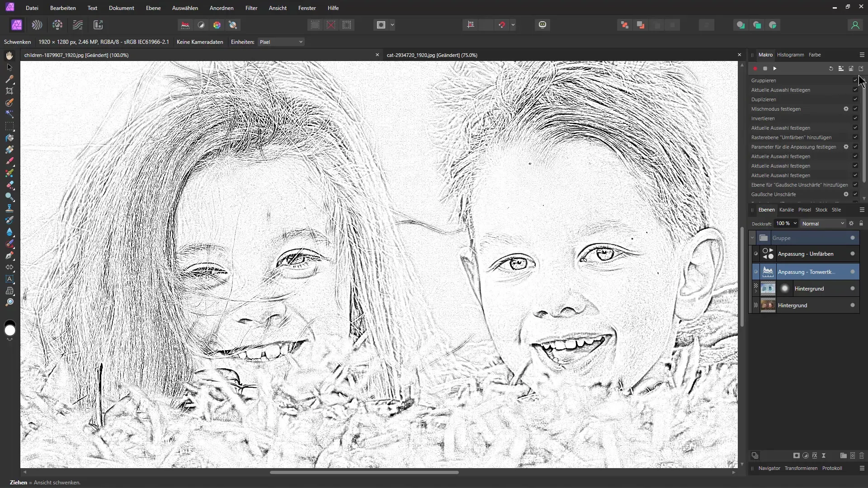Select the Clone stamp tool
Image resolution: width=868 pixels, height=488 pixels.
(x=9, y=208)
